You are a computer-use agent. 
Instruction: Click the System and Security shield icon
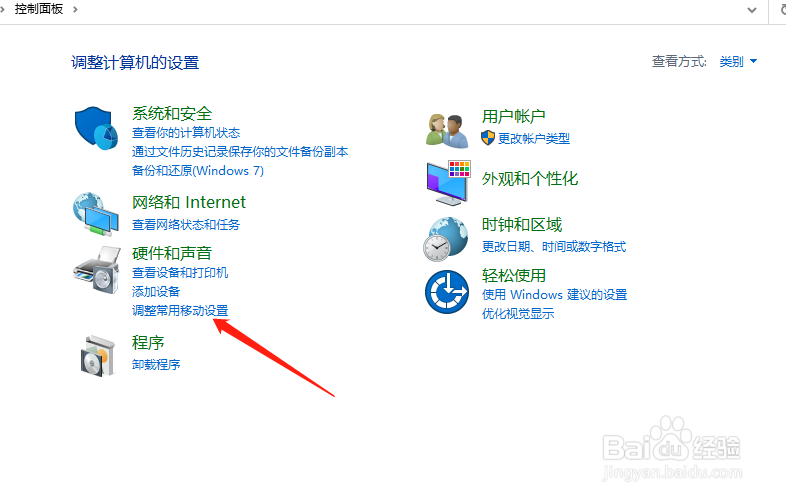coord(96,128)
